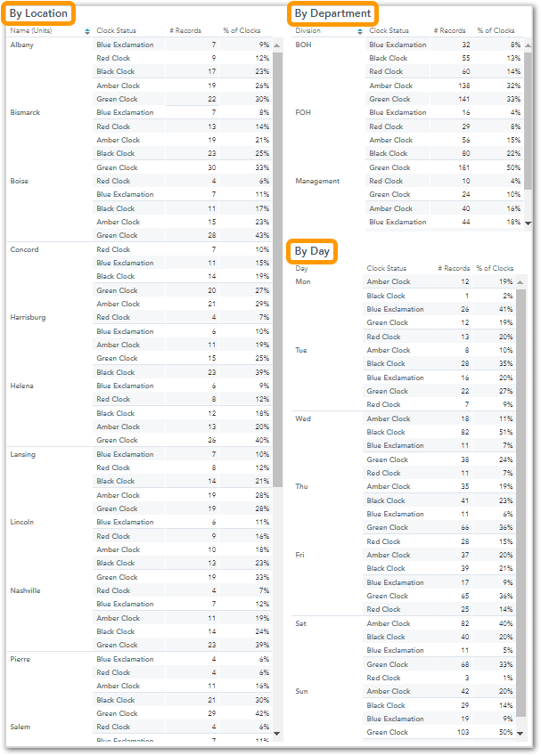This screenshot has height=756, width=541.
Task: Click the % of Clocks header in By Day
Action: 495,268
